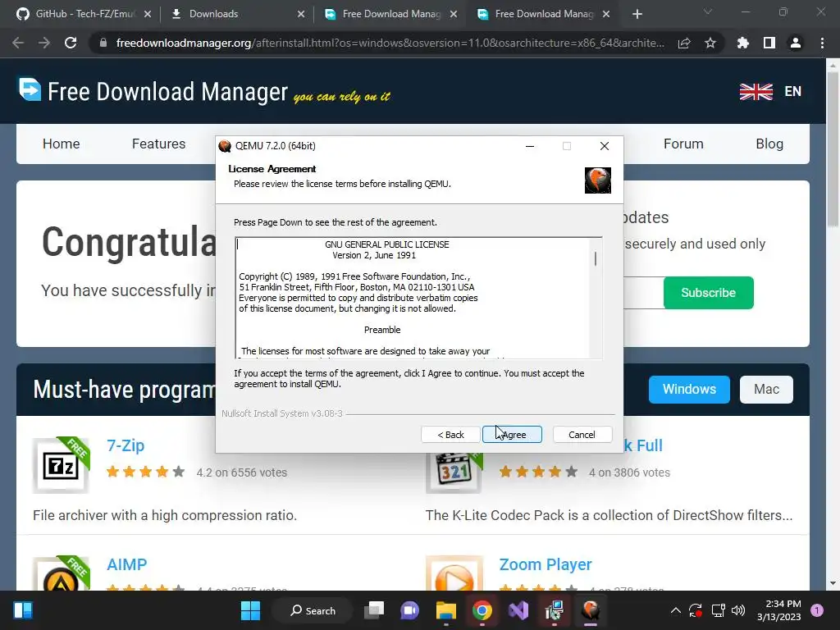This screenshot has width=840, height=630.
Task: Open the Chrome three-dot menu
Action: click(822, 43)
